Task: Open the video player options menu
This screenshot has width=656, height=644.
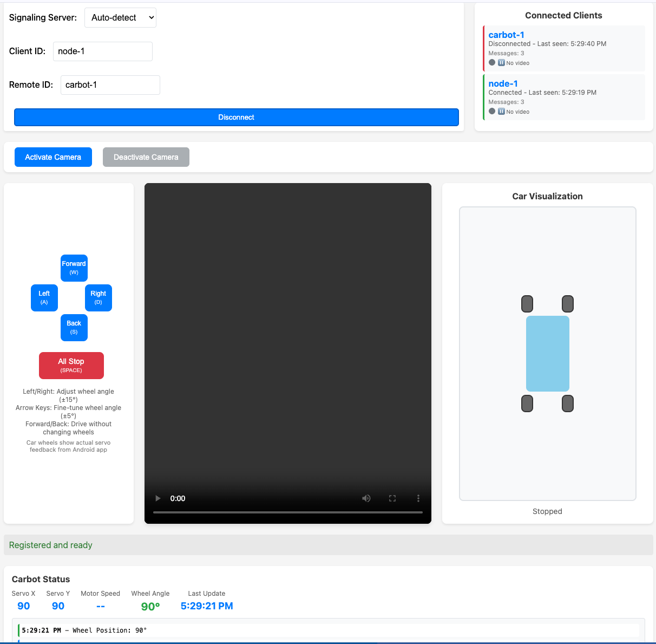Action: tap(418, 498)
